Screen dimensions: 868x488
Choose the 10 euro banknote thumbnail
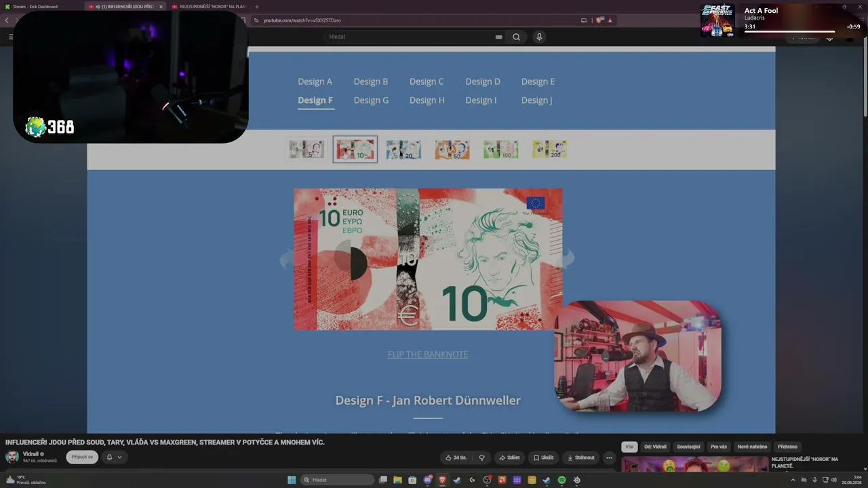tap(355, 149)
